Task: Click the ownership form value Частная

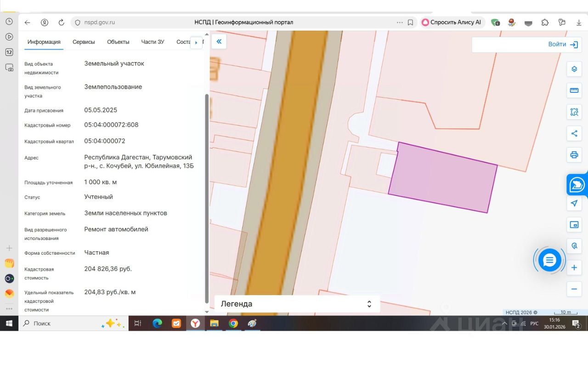Action: 96,252
